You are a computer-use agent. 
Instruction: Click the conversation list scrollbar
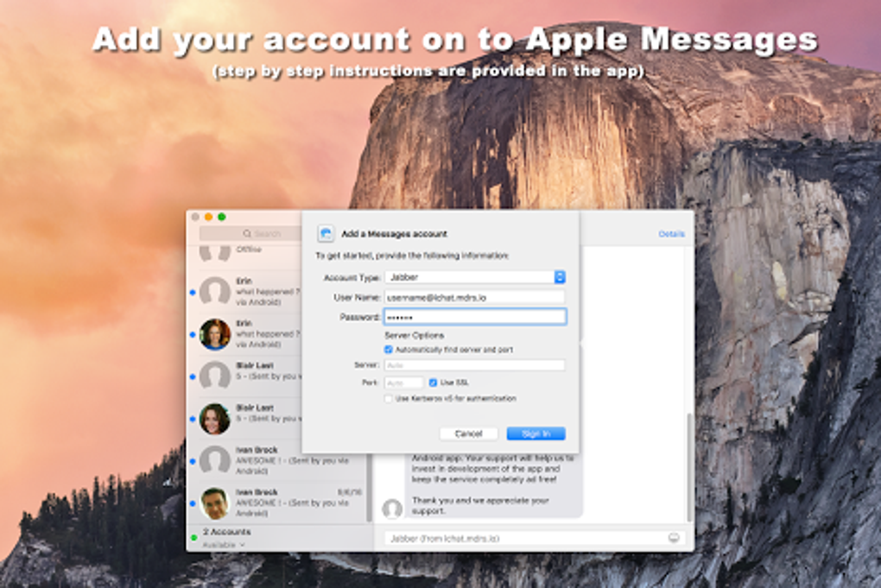[x=369, y=488]
